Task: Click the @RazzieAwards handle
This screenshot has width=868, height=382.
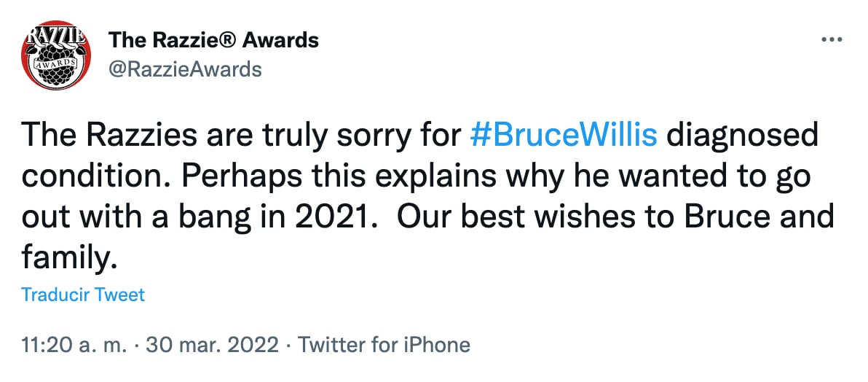Action: click(x=185, y=69)
